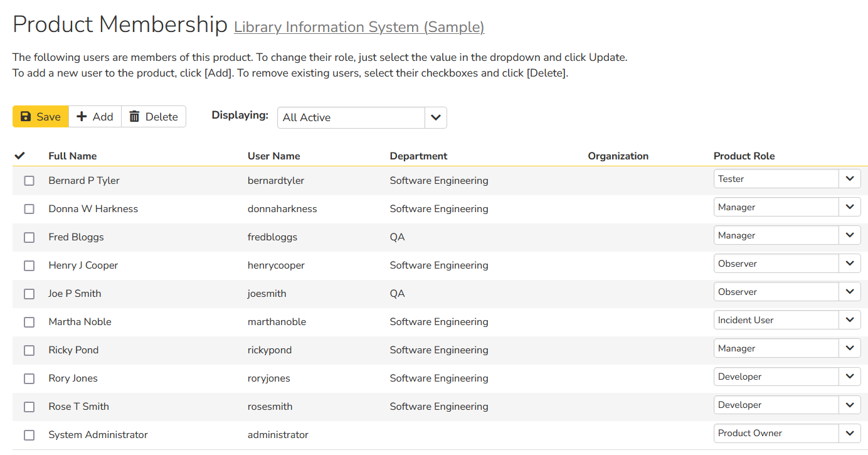Click the select-all checkmark header icon
This screenshot has height=455, width=868.
coord(19,156)
